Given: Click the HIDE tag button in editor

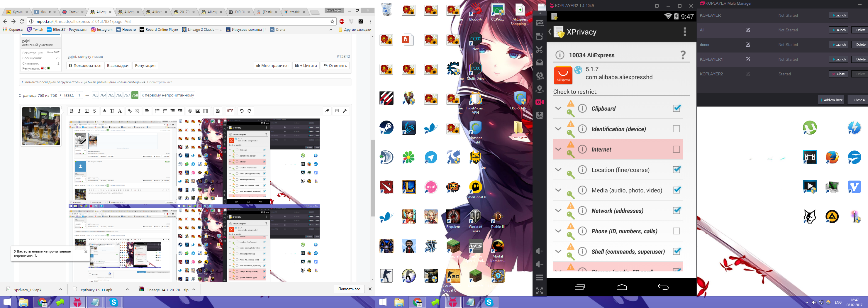Looking at the screenshot, I should [230, 111].
